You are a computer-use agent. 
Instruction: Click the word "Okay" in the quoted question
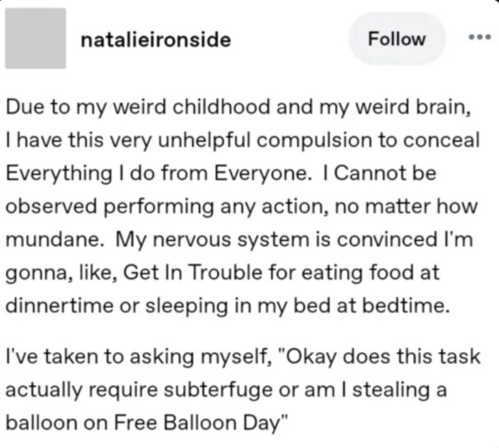[x=312, y=356]
